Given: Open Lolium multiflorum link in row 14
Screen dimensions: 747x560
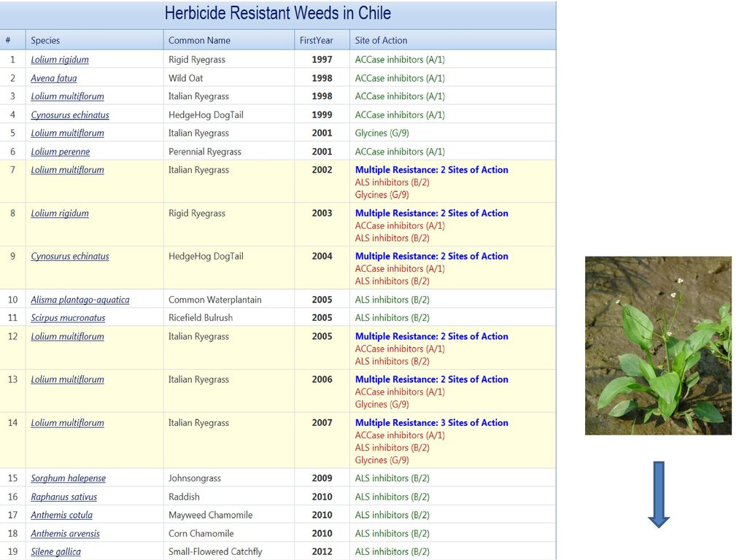Looking at the screenshot, I should pos(67,423).
